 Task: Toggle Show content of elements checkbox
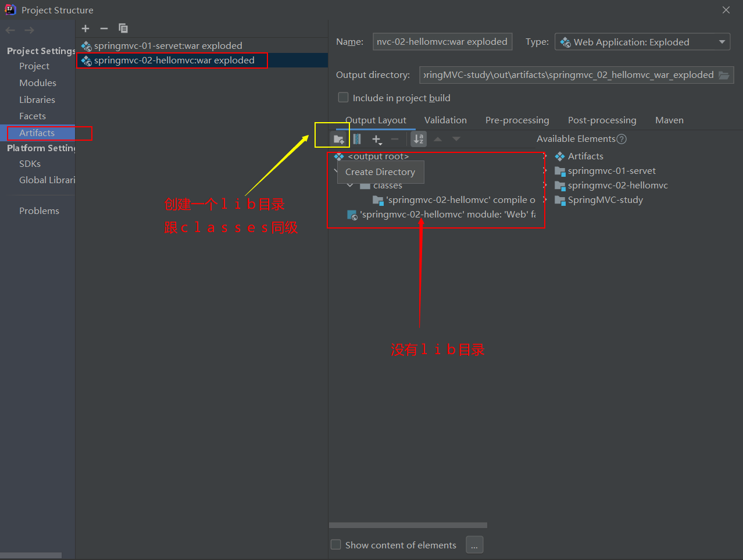336,545
